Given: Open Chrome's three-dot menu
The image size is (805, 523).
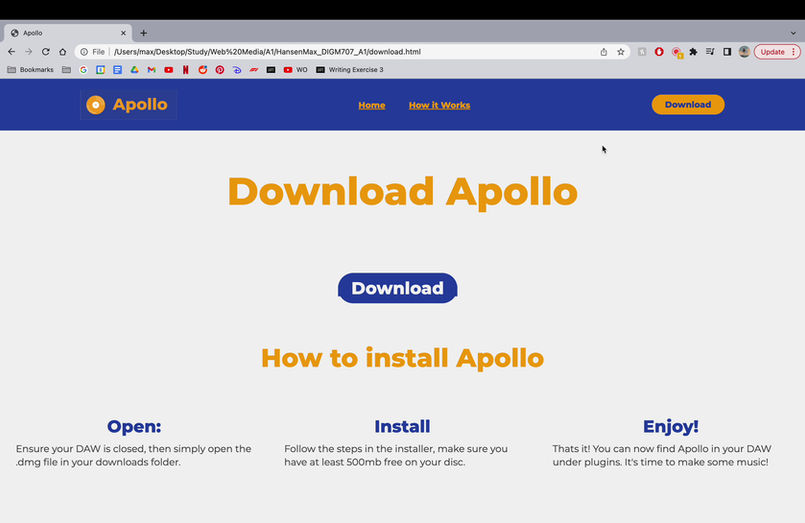Looking at the screenshot, I should pyautogui.click(x=794, y=52).
